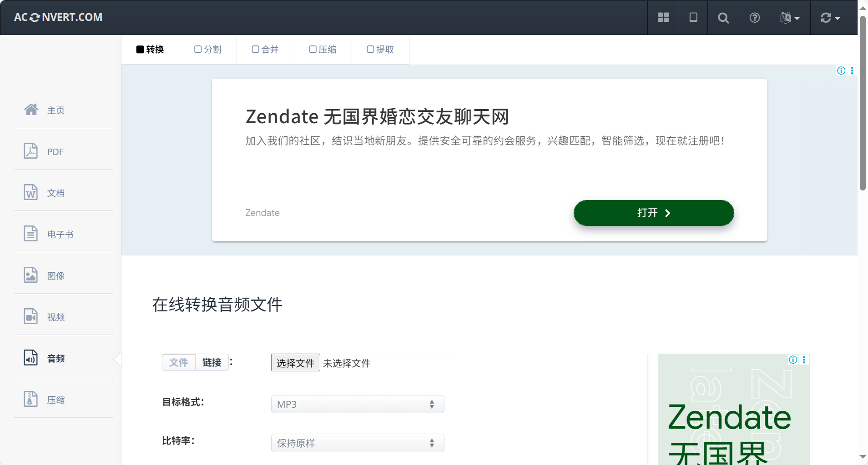Select the 链接 source toggle
868x465 pixels.
[x=212, y=362]
